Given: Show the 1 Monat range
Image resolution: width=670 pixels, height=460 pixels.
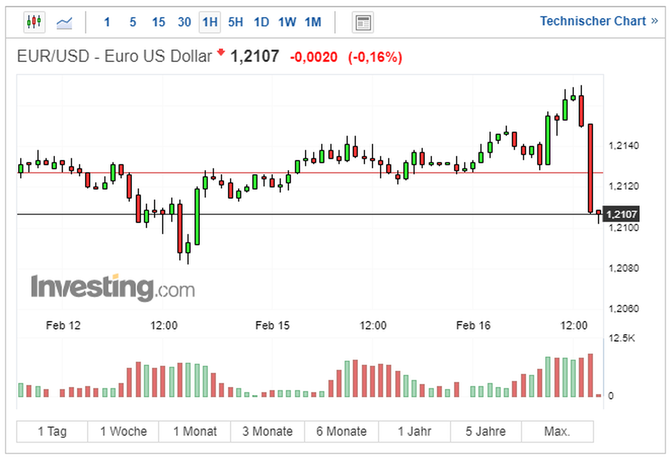Looking at the screenshot, I should (195, 431).
